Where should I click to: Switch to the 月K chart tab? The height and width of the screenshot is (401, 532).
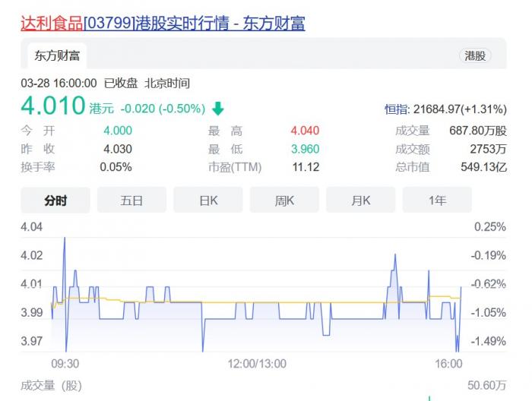(x=361, y=200)
